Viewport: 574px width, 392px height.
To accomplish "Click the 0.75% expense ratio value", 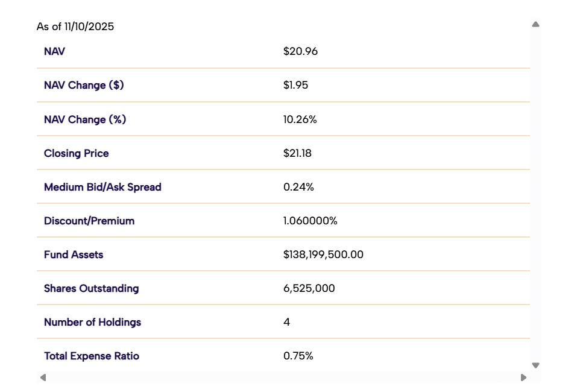I will (298, 356).
